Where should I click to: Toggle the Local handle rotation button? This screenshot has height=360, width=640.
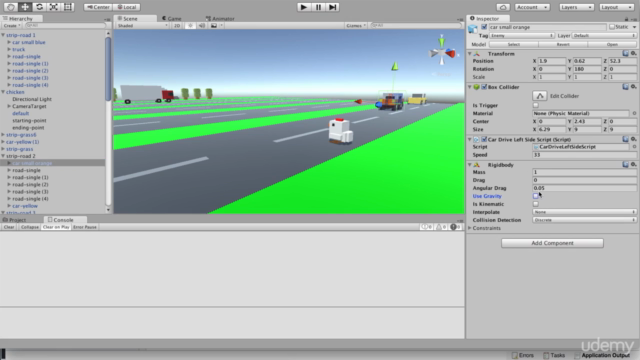pos(127,7)
